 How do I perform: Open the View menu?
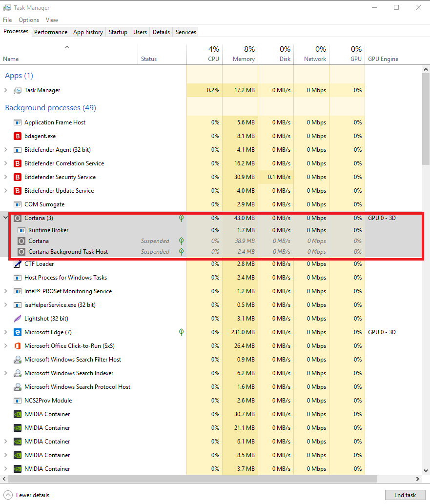(x=52, y=20)
